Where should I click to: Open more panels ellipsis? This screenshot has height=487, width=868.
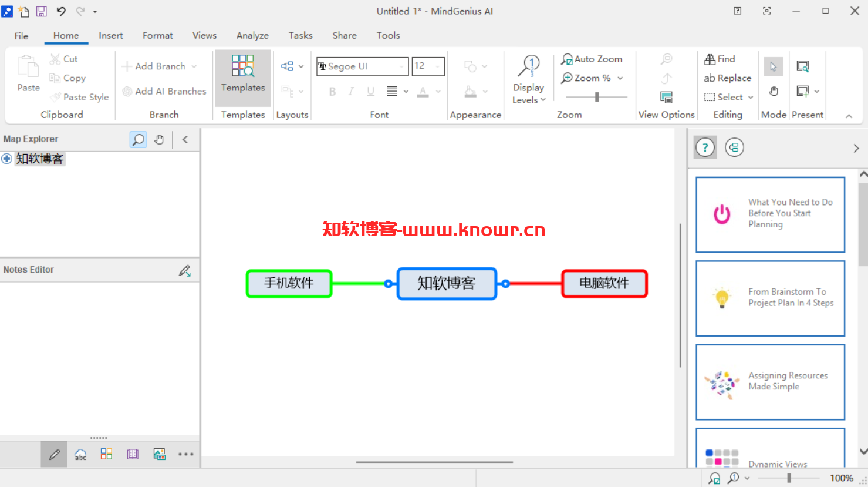pyautogui.click(x=185, y=454)
